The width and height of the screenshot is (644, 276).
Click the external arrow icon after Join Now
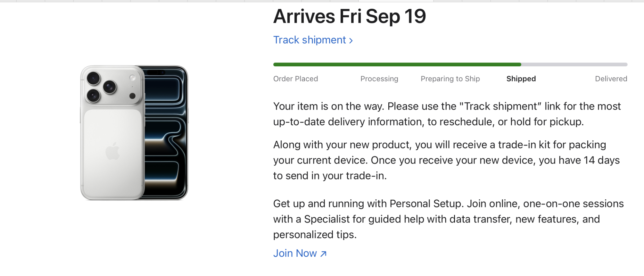324,254
